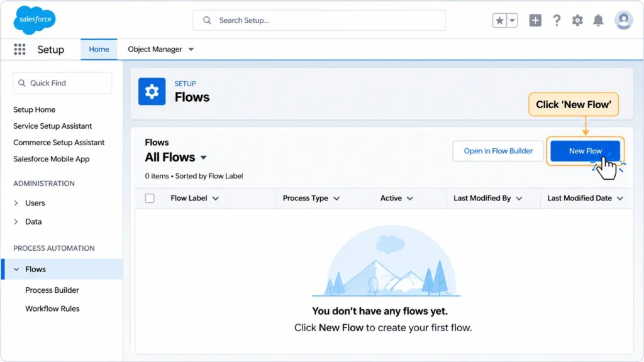Click '0 items • Sorted by Flow Label' text

(x=194, y=176)
